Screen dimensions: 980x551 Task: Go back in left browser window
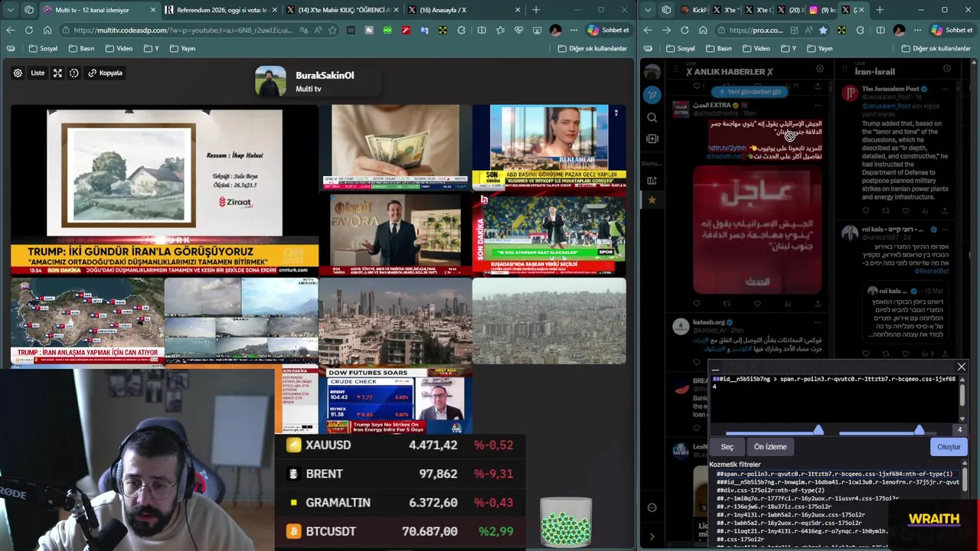tap(10, 30)
